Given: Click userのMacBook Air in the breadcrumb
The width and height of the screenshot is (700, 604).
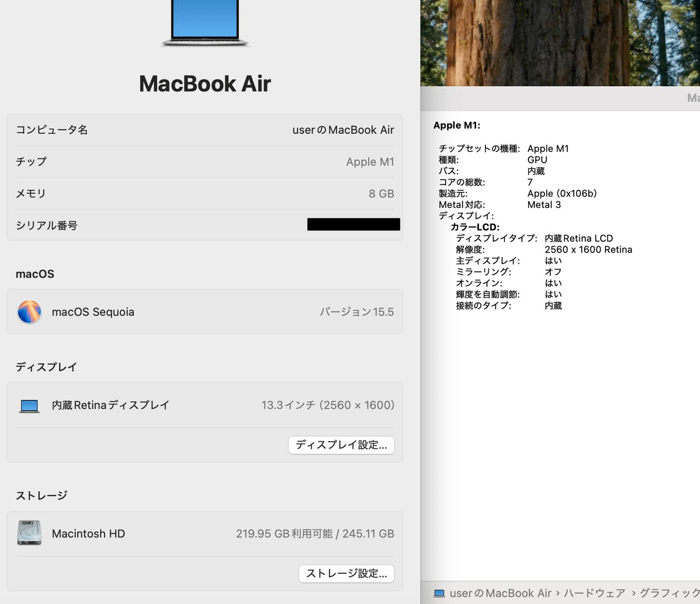Looking at the screenshot, I should coord(500,593).
